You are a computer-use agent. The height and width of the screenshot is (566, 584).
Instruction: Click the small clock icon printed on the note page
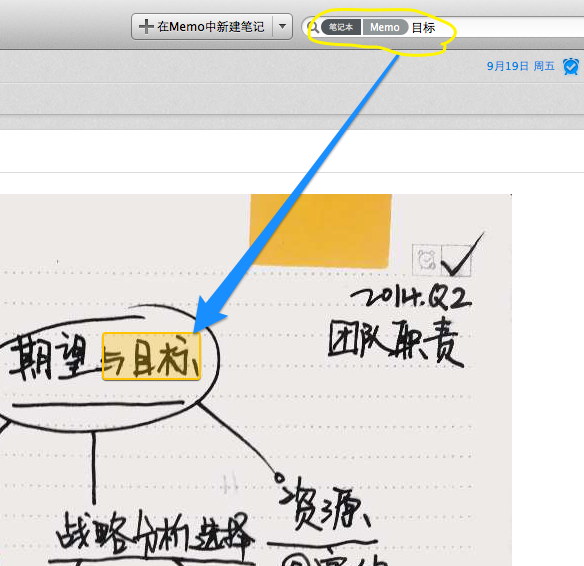click(x=426, y=260)
